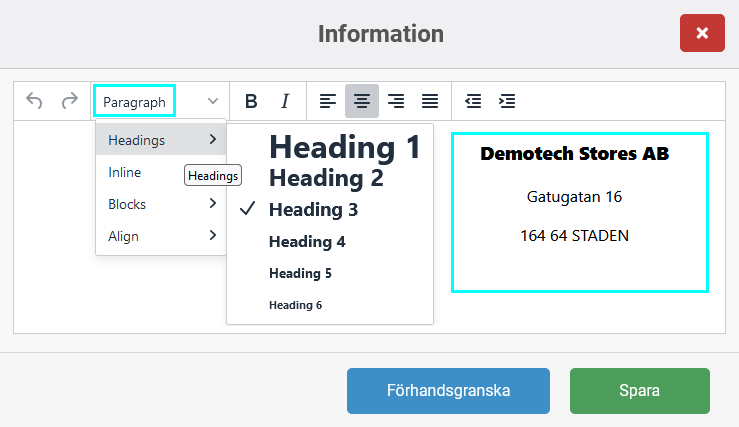Click the Undo arrow icon
The width and height of the screenshot is (739, 427).
pyautogui.click(x=34, y=101)
